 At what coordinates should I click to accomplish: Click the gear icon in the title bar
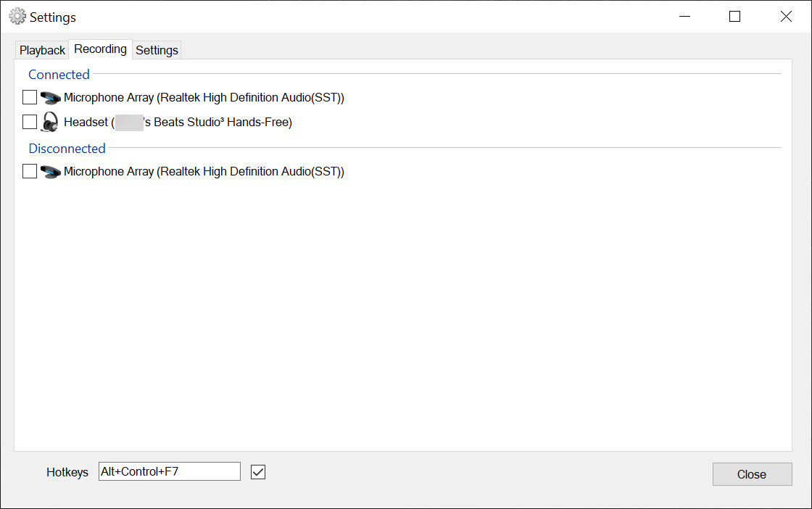pos(17,17)
